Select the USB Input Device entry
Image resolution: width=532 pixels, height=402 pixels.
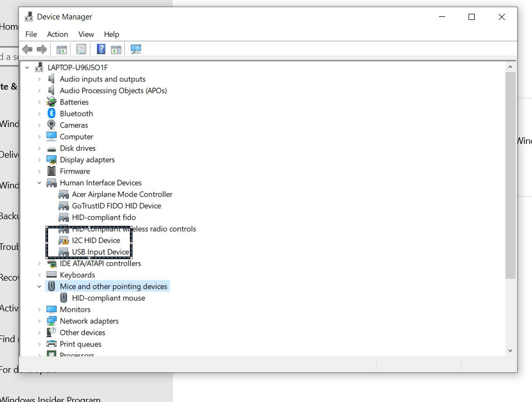click(x=100, y=251)
